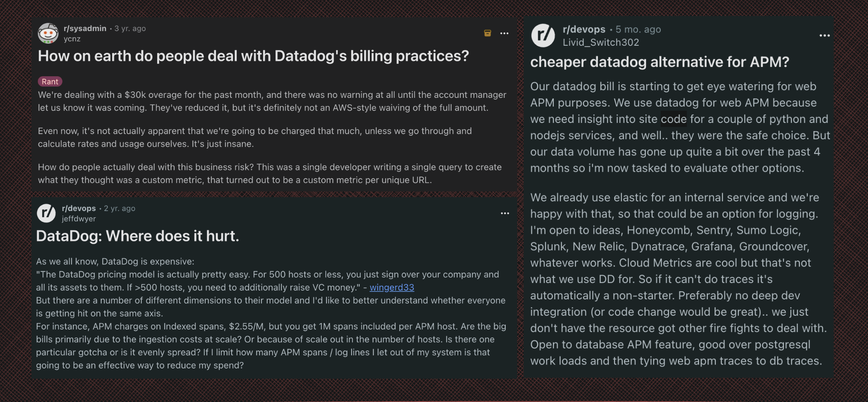Open the three-dot menu on the cheaper alternative post

pos(824,35)
